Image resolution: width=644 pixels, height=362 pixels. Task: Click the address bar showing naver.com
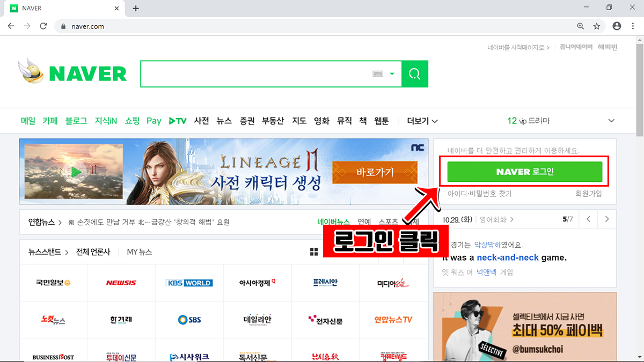pyautogui.click(x=317, y=26)
